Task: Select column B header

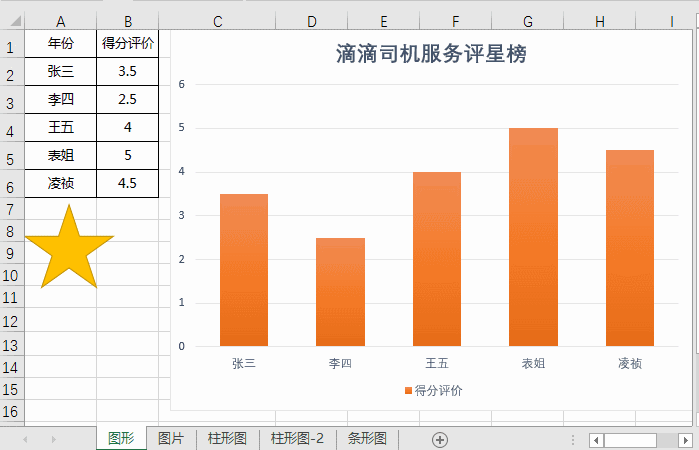Action: (128, 21)
